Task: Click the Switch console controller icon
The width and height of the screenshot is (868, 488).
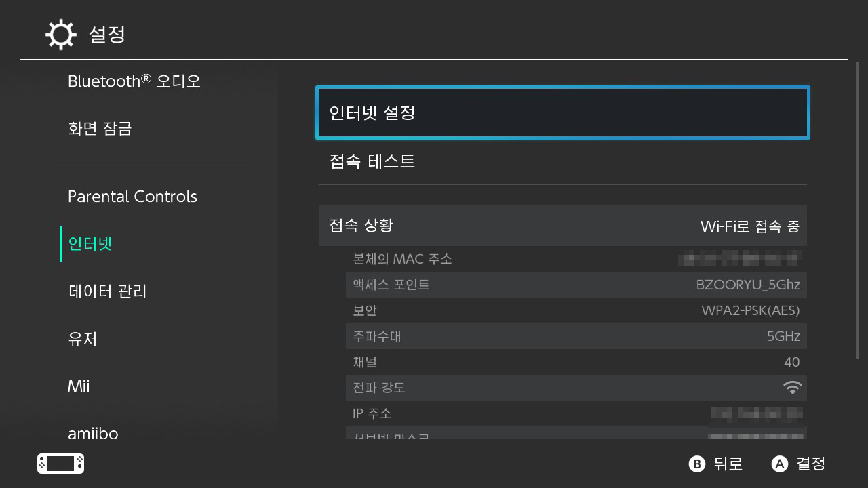Action: (60, 464)
